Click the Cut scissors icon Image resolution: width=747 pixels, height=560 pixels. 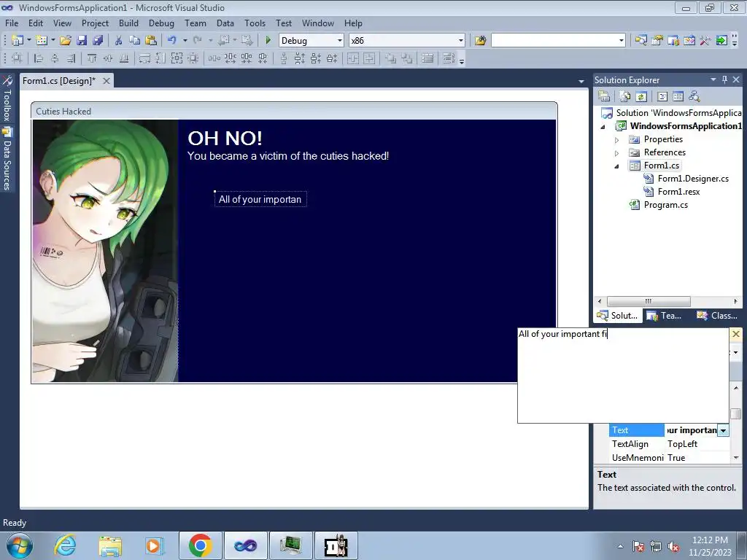[119, 41]
